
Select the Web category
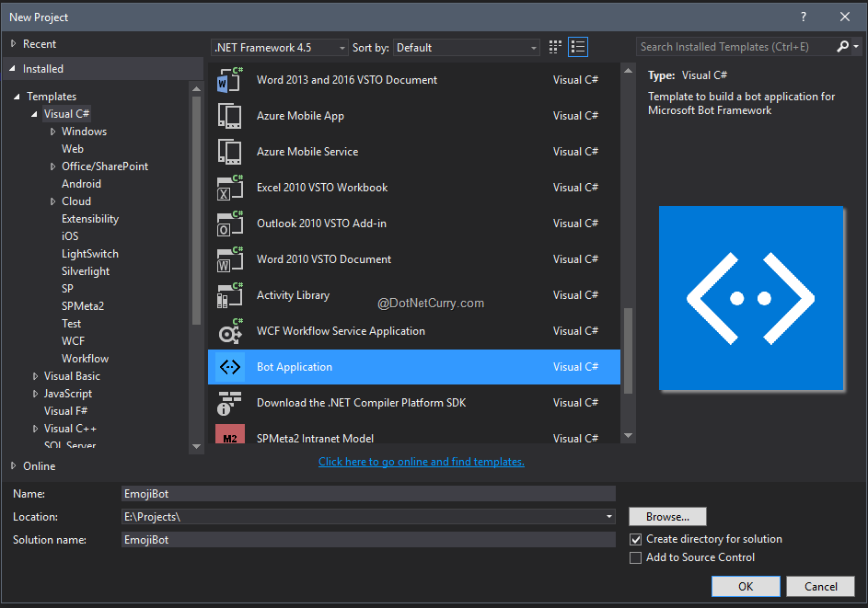pos(73,149)
